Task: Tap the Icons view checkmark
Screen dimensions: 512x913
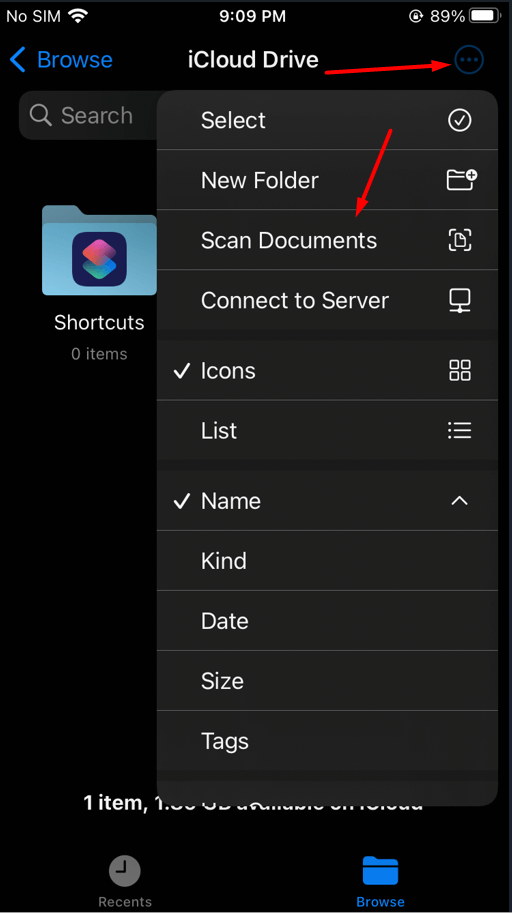Action: tap(182, 370)
